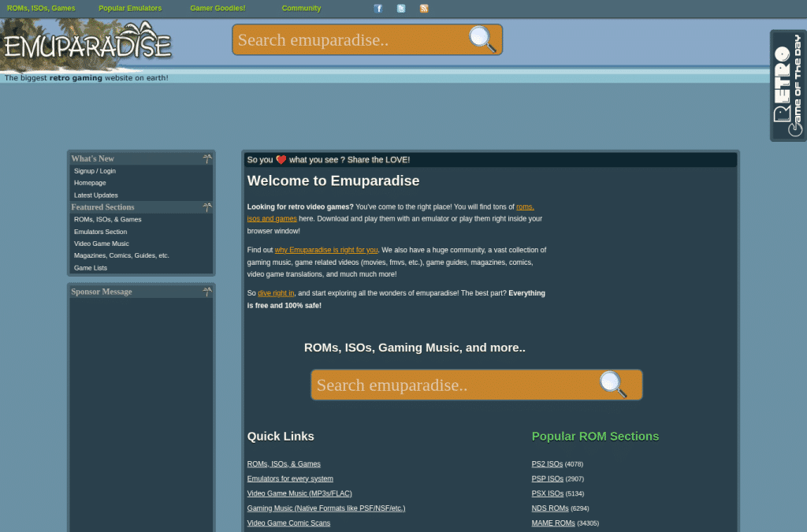This screenshot has height=532, width=807.
Task: Collapse the What's New panel palm icon
Action: [207, 158]
